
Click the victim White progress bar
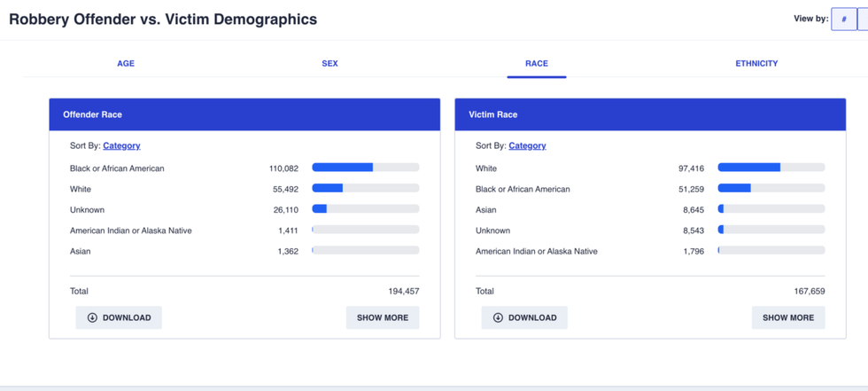click(x=771, y=168)
